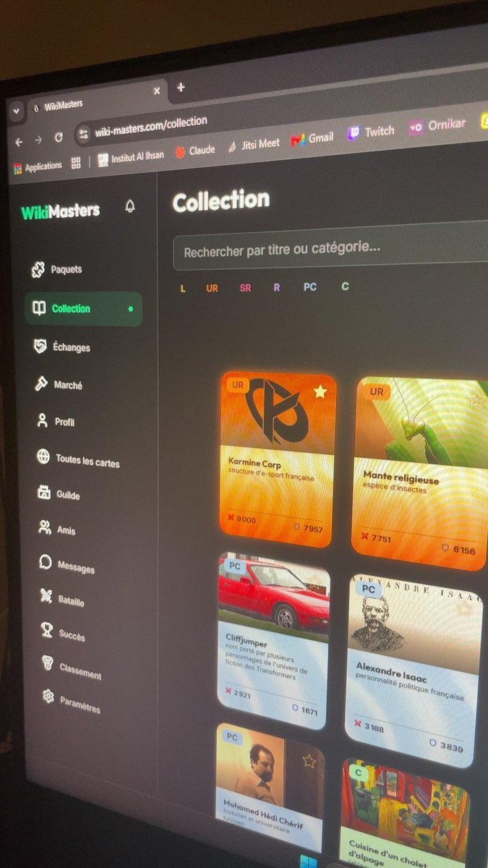Image resolution: width=488 pixels, height=868 pixels.
Task: Open the Profil page
Action: (56, 422)
